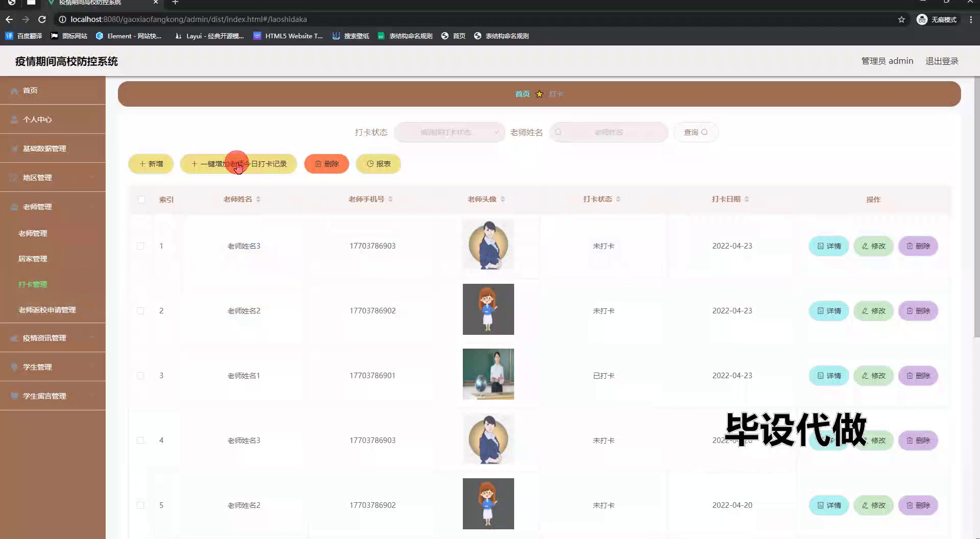Expand 地区管理 sidebar menu
The height and width of the screenshot is (539, 980).
click(x=53, y=178)
